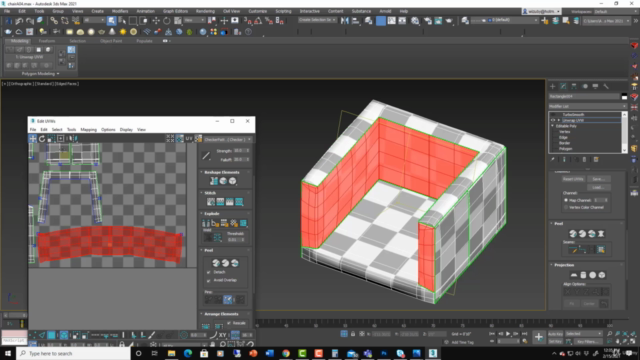This screenshot has width=640, height=360.
Task: Open the Rendering menu
Action: tap(205, 11)
